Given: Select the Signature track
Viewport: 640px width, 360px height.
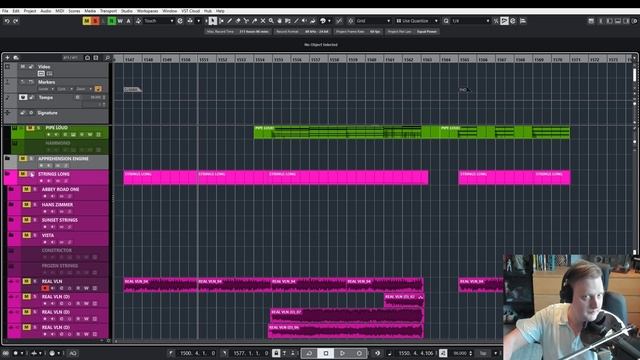Looking at the screenshot, I should [x=56, y=116].
